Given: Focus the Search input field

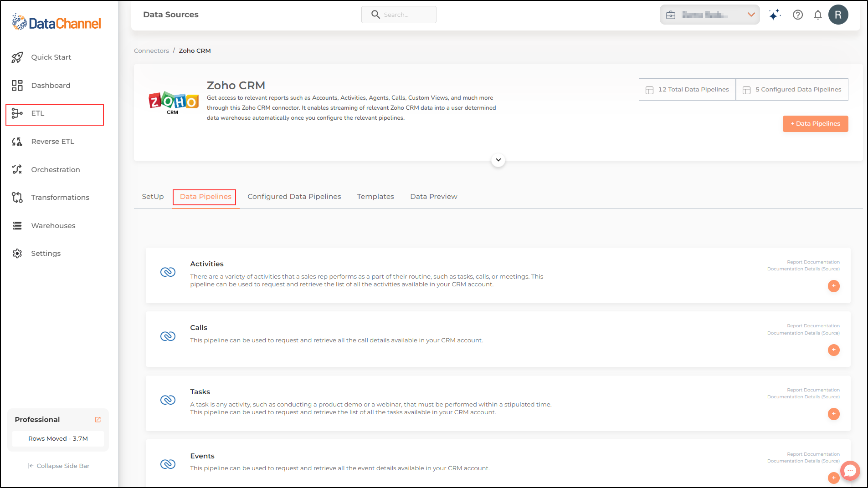Looking at the screenshot, I should coord(399,15).
